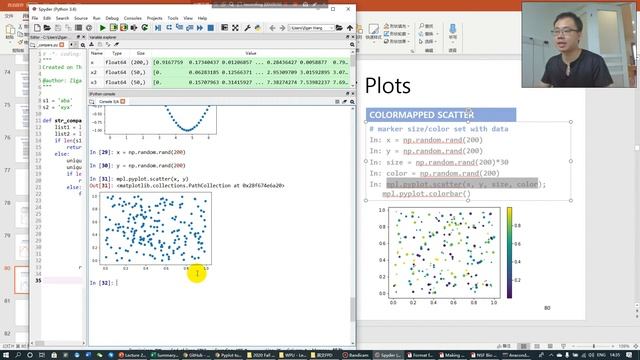Open the View menu
The image size is (640, 360).
pyautogui.click(x=188, y=18)
